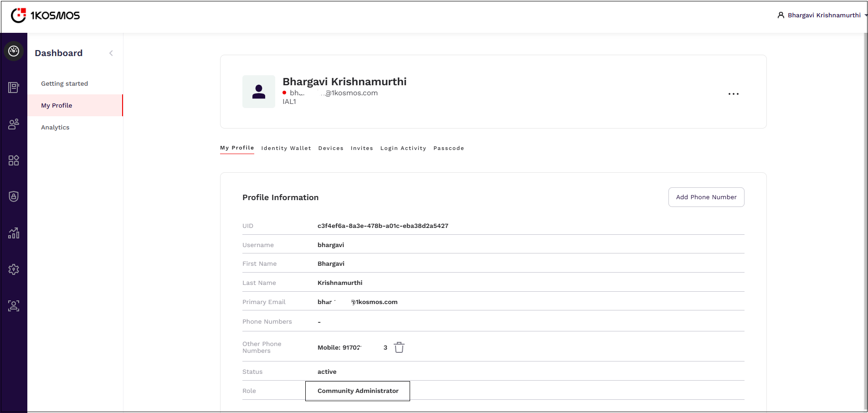Collapse the Dashboard side panel chevron

click(111, 53)
